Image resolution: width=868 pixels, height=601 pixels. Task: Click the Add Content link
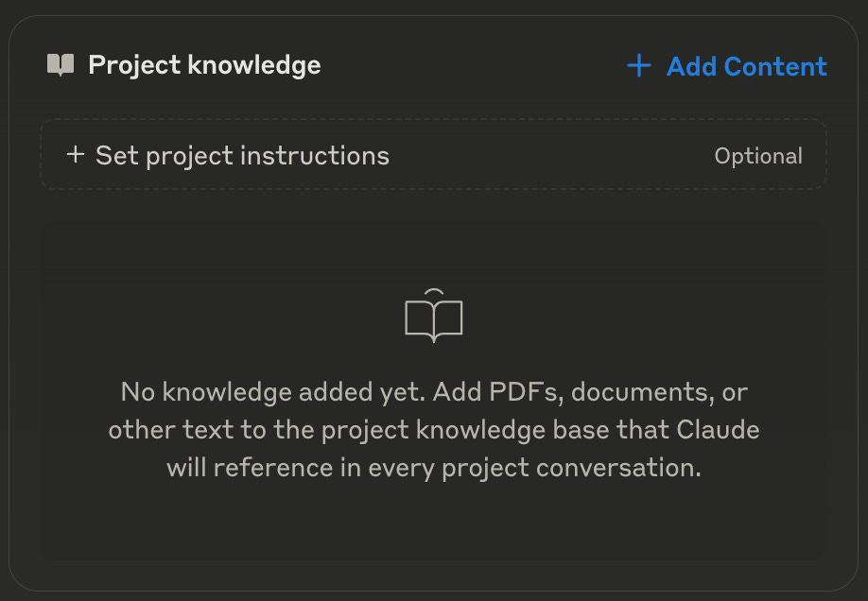727,66
